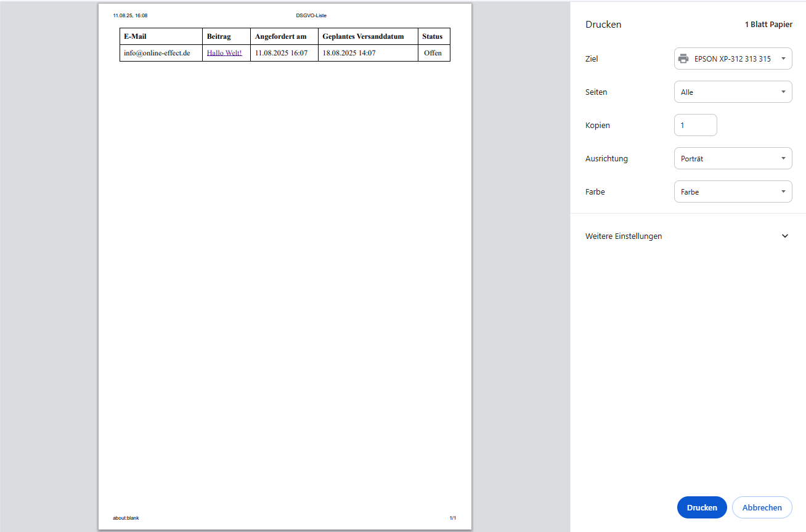
Task: Open the Ausrichtung dropdown showing Porträt
Action: 733,159
